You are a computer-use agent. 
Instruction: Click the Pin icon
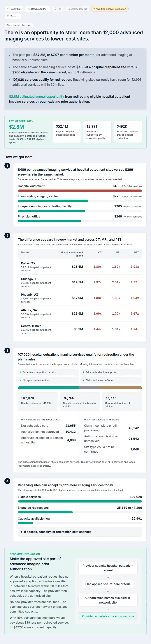click(55, 9)
